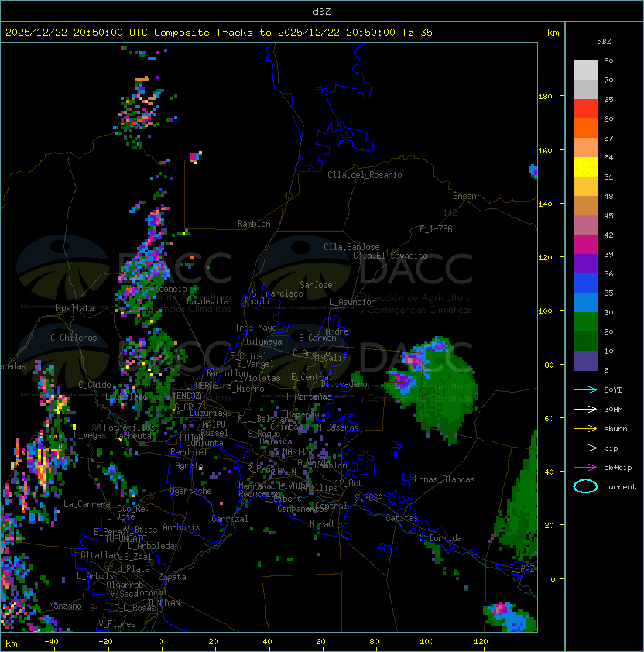Click the timestamp 'Composite Tracks' header line
644x652 pixels.
(x=219, y=32)
